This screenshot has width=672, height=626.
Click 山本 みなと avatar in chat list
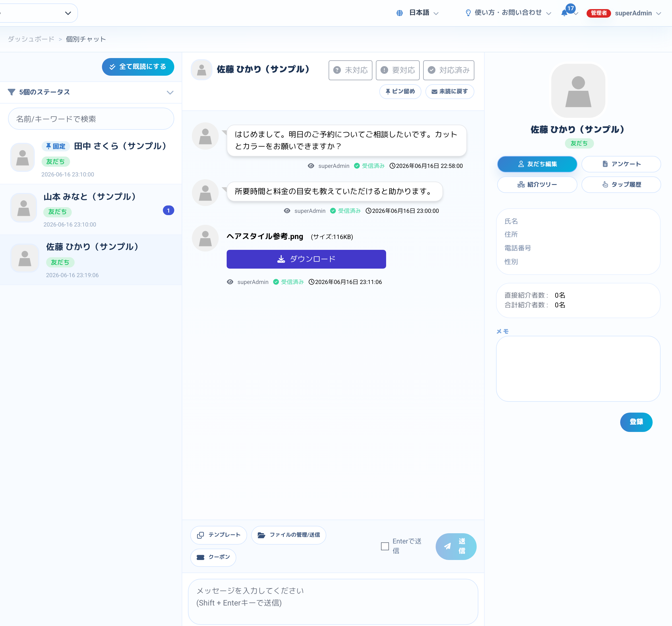point(24,207)
